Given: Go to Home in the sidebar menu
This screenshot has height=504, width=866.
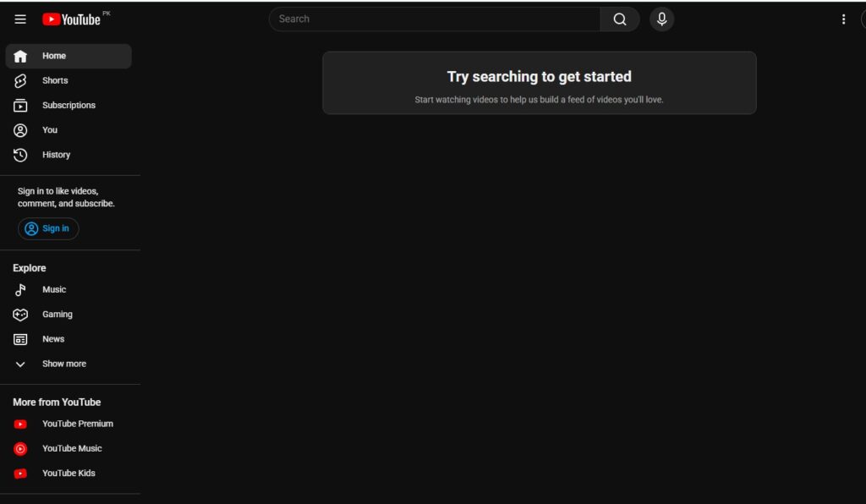Looking at the screenshot, I should click(x=19, y=56).
